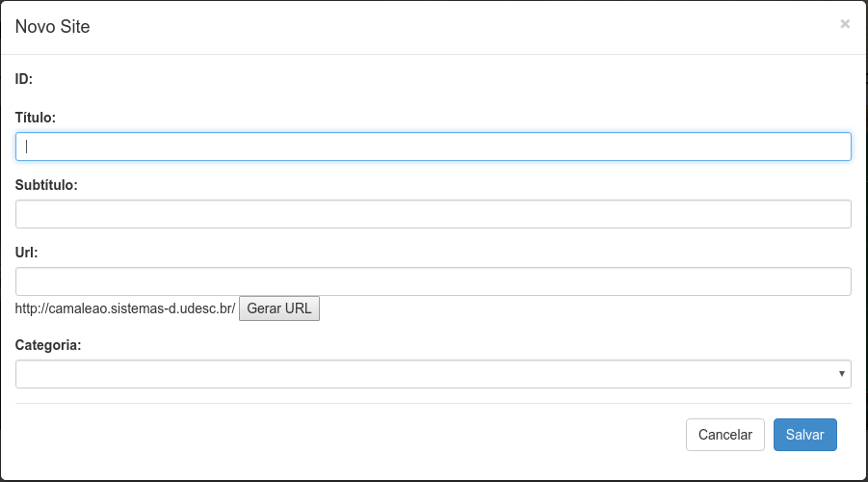Click the Novo Site dialog title
The height and width of the screenshot is (482, 868).
click(53, 27)
